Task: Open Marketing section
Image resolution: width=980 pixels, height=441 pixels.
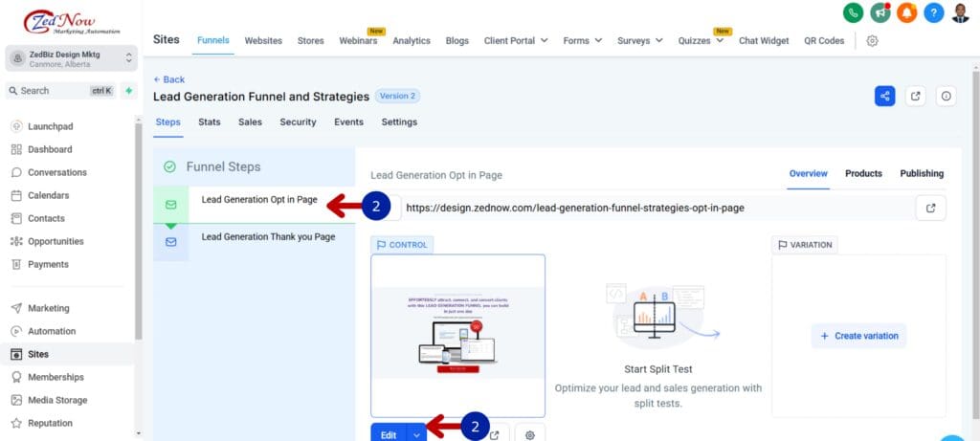Action: 48,308
